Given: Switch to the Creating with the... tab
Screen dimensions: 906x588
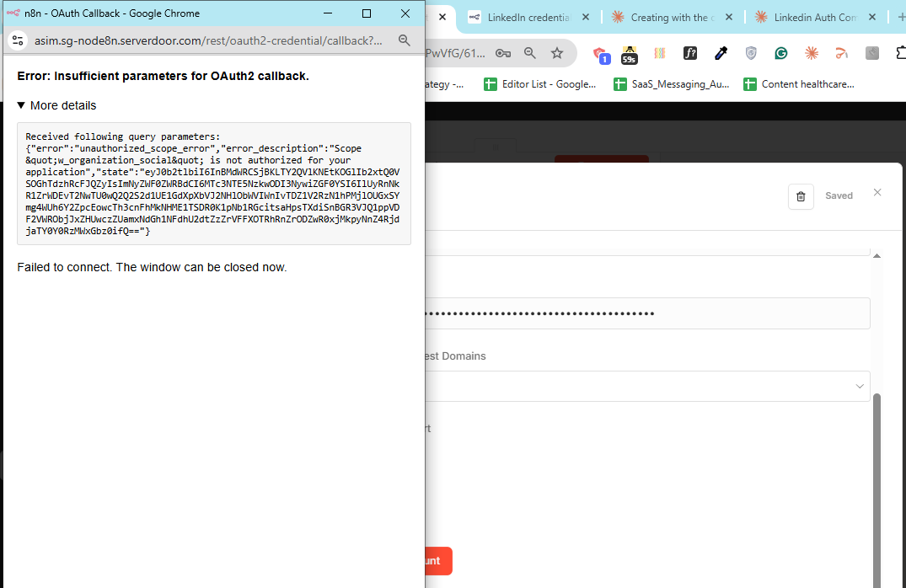Looking at the screenshot, I should coord(672,18).
